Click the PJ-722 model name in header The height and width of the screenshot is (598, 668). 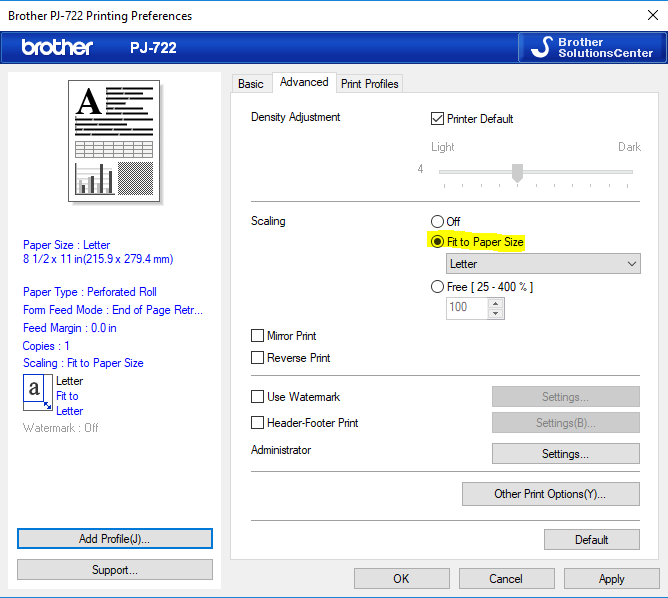153,48
